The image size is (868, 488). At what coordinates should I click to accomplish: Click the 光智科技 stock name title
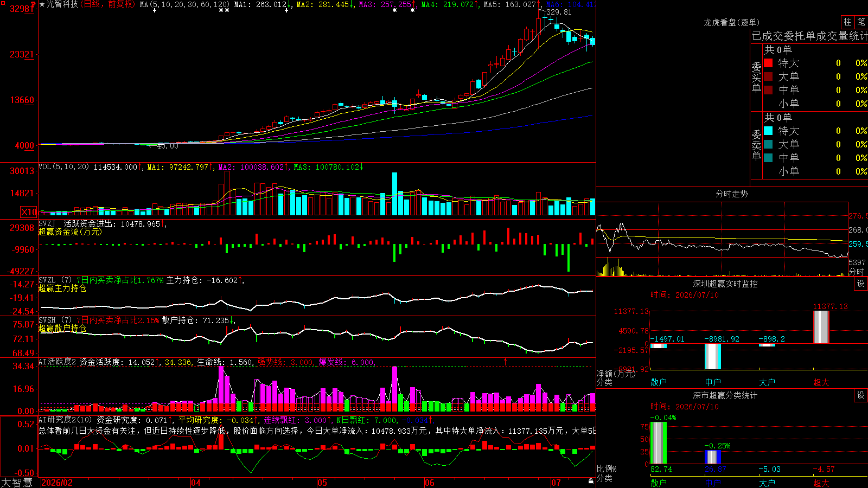tap(62, 4)
